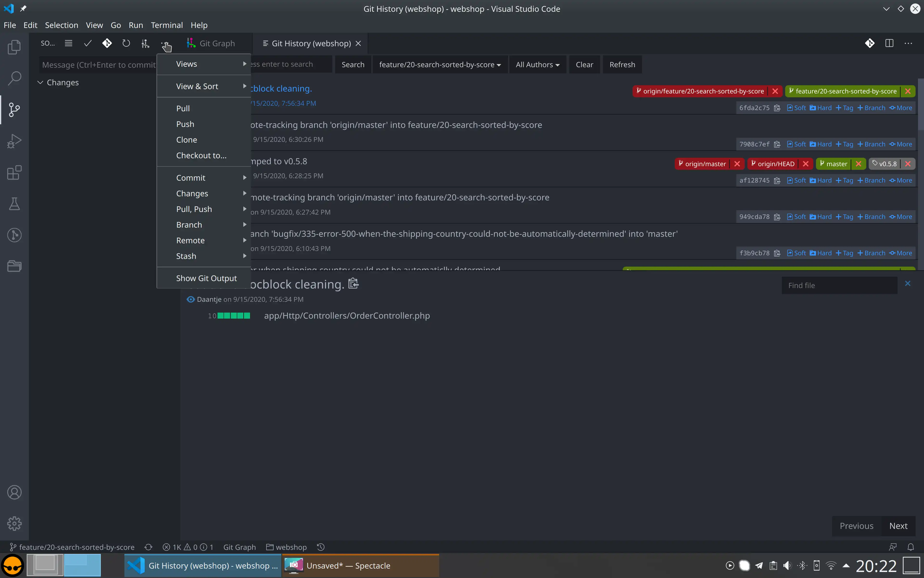Click the source control Refresh icon
This screenshot has height=578, width=924.
(x=126, y=43)
